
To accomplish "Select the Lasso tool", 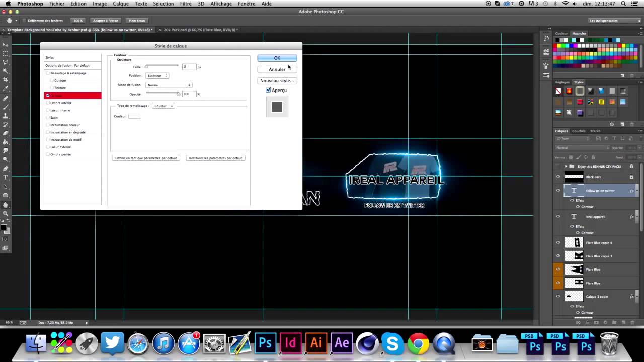I will (x=6, y=62).
